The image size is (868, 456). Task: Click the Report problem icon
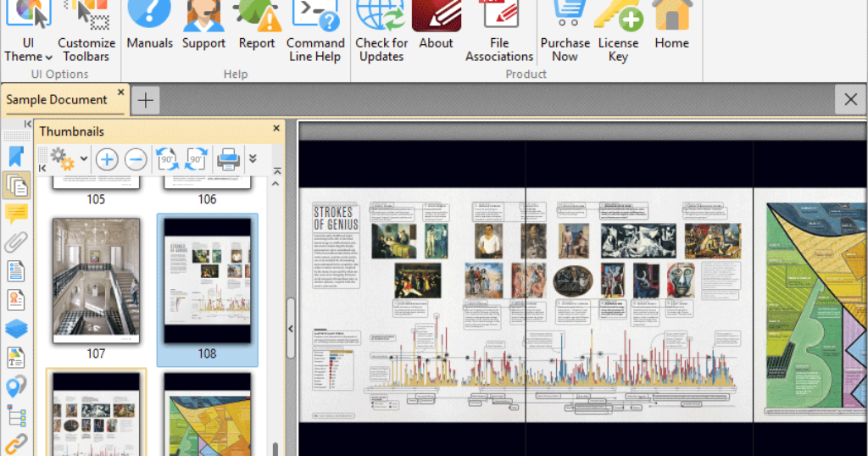click(257, 26)
